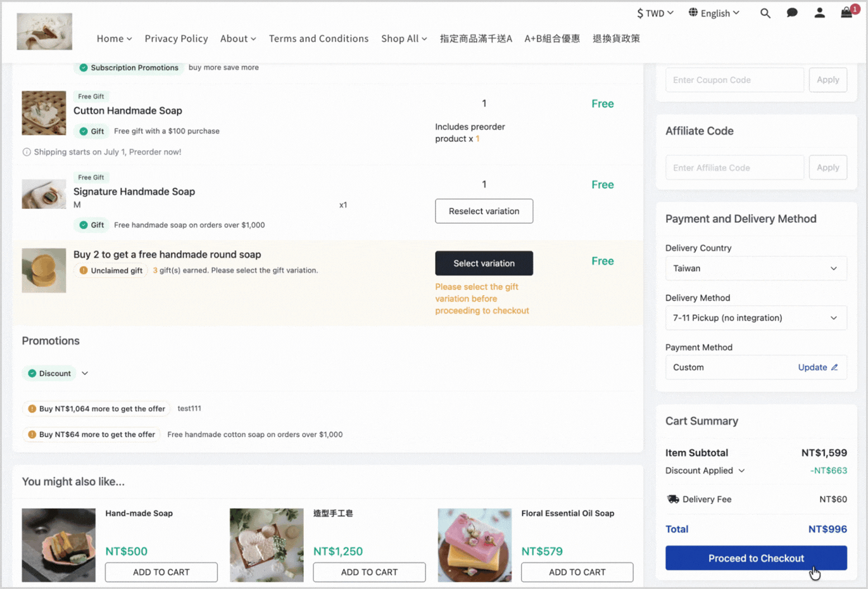This screenshot has width=868, height=589.
Task: Click Select variation for round soap gift
Action: pyautogui.click(x=484, y=263)
